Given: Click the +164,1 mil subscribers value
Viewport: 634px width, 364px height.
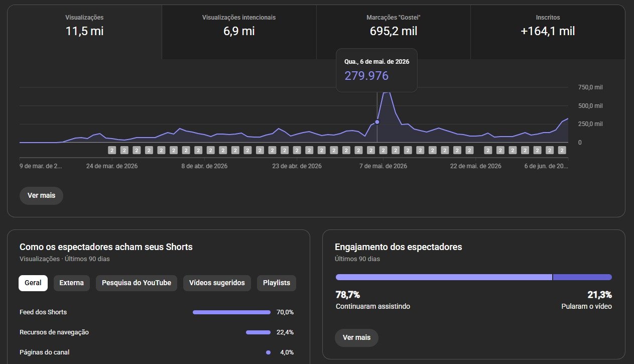Looking at the screenshot, I should (548, 31).
